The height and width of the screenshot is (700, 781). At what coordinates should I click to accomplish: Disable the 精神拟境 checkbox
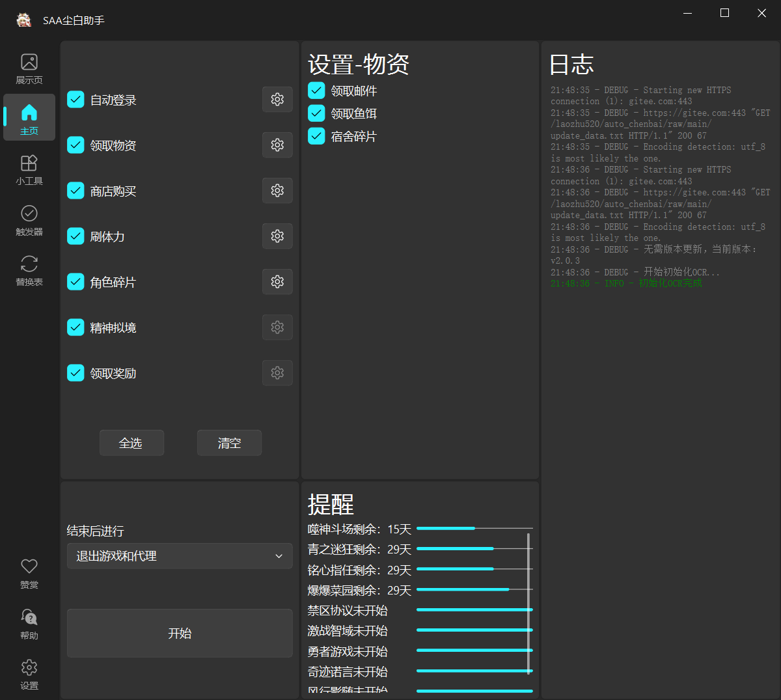[x=75, y=328]
